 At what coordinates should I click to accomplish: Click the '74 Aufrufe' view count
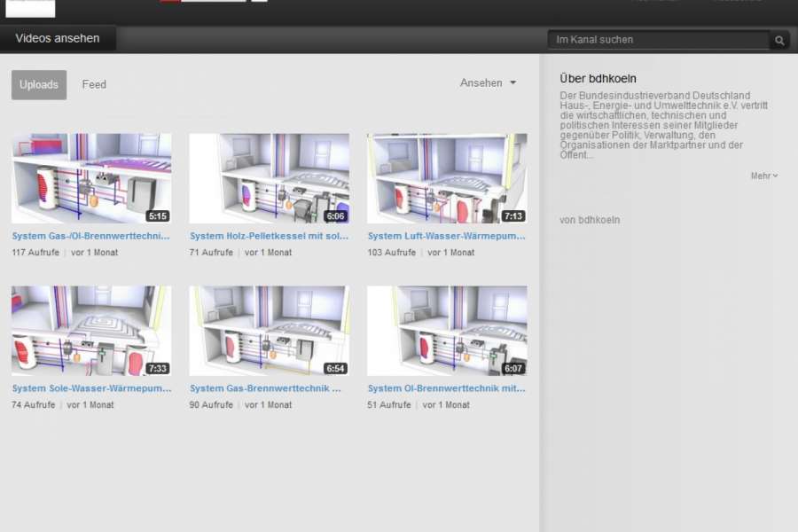click(33, 405)
